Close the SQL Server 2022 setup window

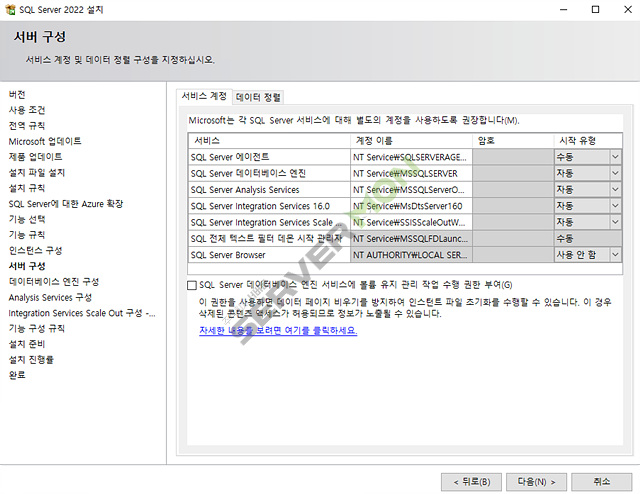[x=628, y=9]
